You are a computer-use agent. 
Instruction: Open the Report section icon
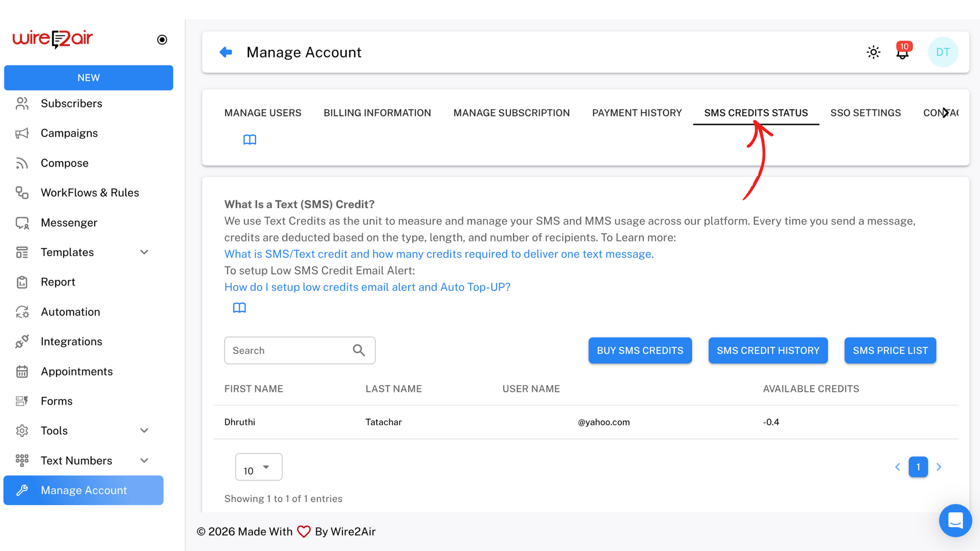point(22,282)
